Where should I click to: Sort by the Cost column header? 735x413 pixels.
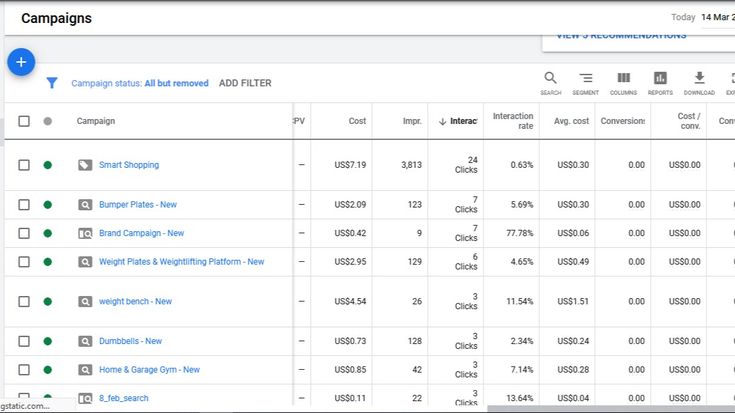pyautogui.click(x=357, y=121)
